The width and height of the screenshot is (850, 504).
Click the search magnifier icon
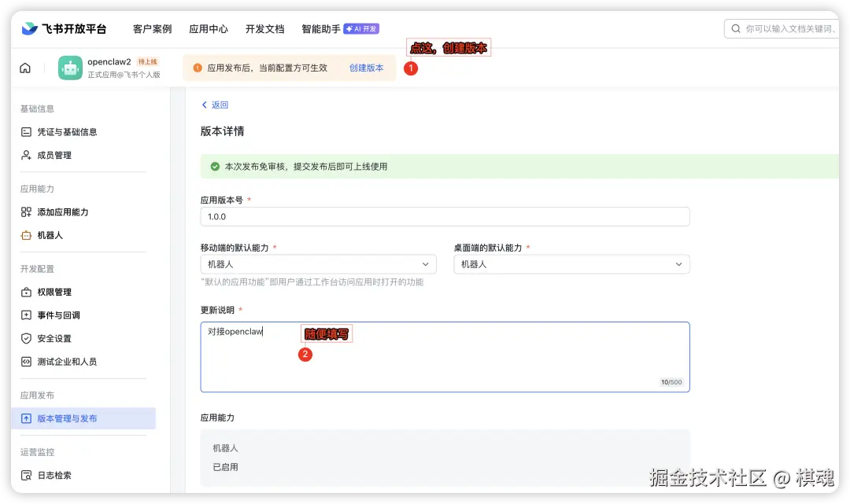click(x=736, y=28)
